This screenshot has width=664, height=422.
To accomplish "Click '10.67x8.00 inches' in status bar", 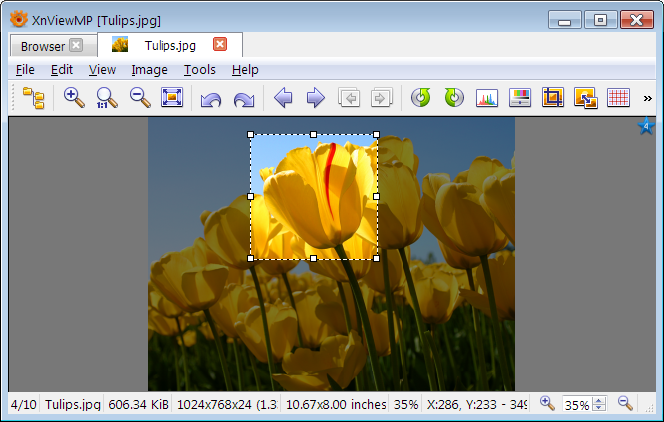I will click(x=336, y=405).
